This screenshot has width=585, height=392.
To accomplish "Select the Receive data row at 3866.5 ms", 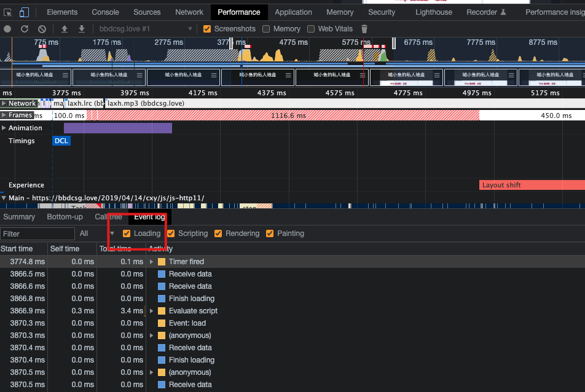I will [292, 274].
